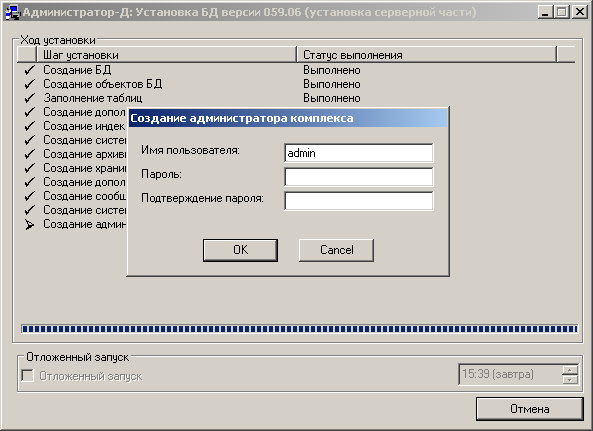Image resolution: width=593 pixels, height=431 pixels.
Task: Click the checkmark beside the Создание архив step
Action: tap(29, 154)
